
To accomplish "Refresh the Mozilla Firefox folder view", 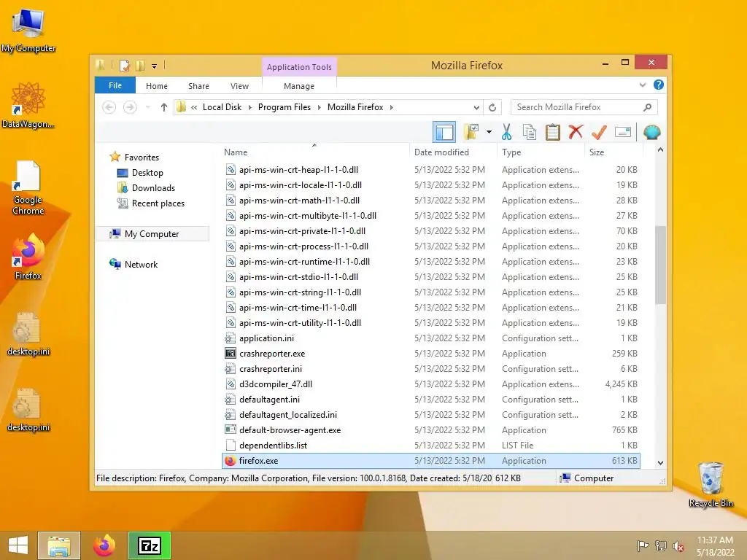I will (492, 107).
